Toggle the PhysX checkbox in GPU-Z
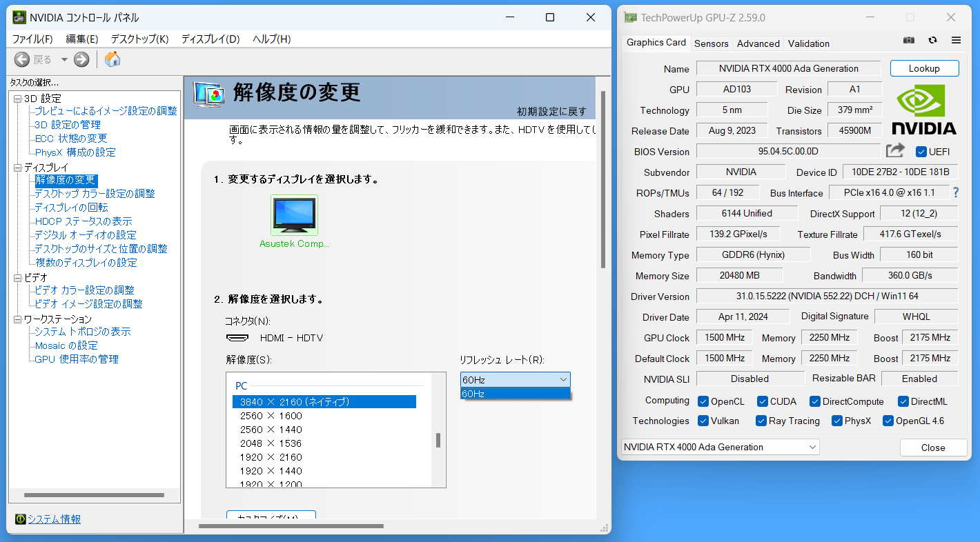The width and height of the screenshot is (980, 542). [837, 421]
